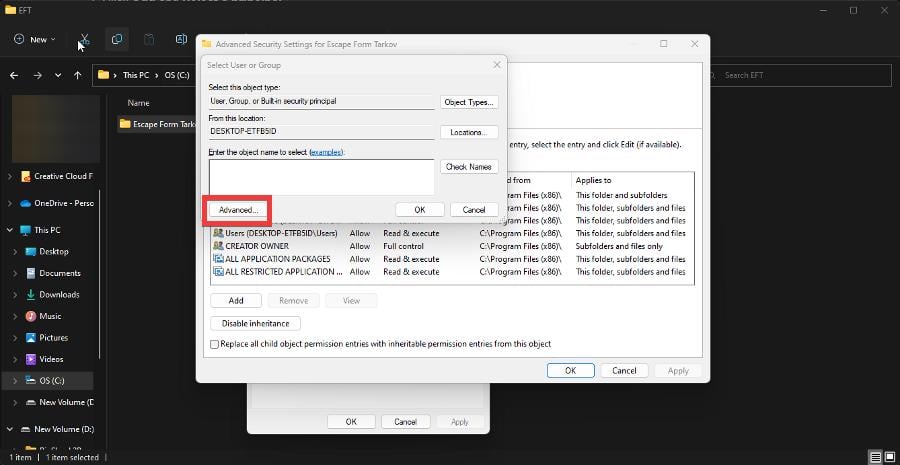Open Desktop in navigation pane

point(47,252)
